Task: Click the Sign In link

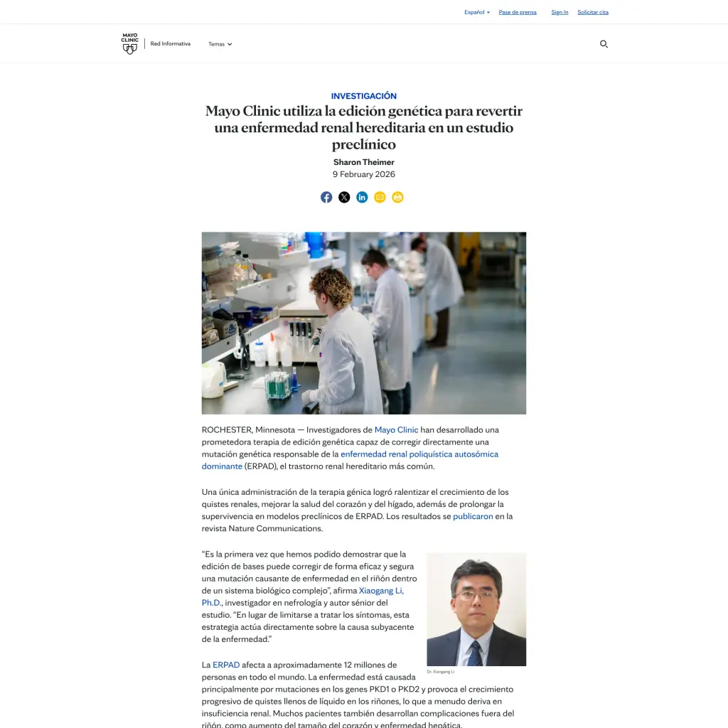Action: pyautogui.click(x=560, y=12)
